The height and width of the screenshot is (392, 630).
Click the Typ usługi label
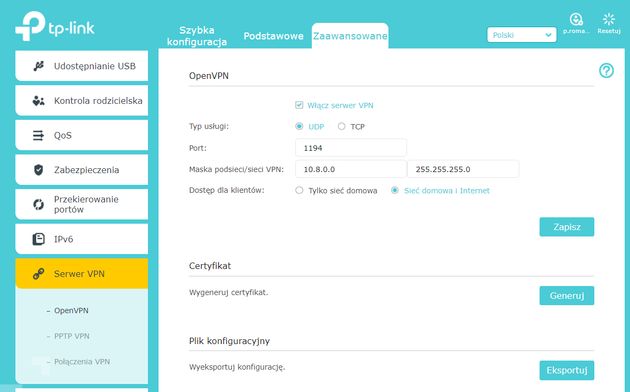[x=209, y=126]
